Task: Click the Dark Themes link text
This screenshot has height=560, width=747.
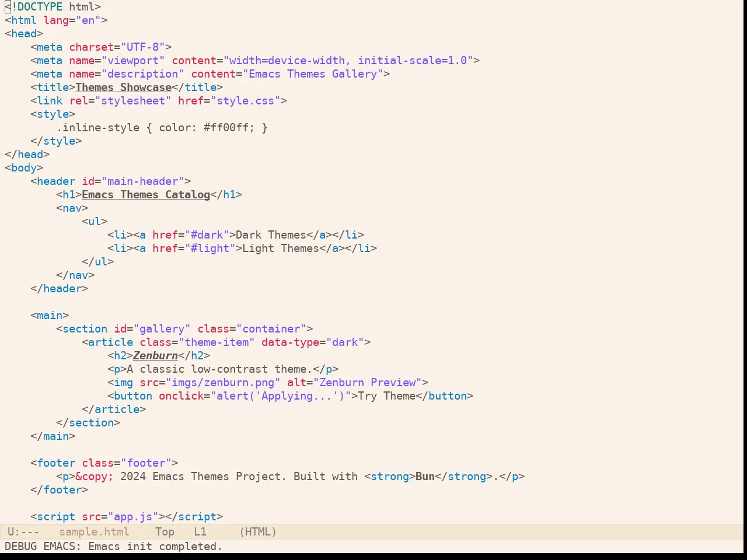Action: [x=271, y=235]
